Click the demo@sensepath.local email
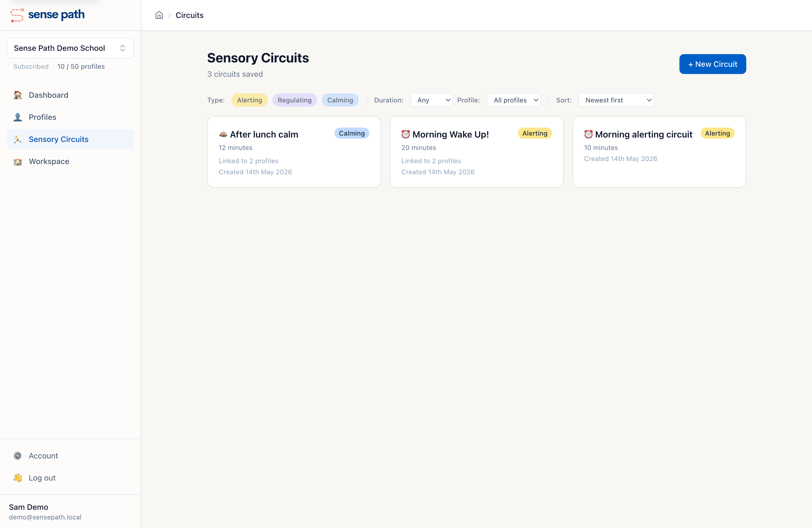 pyautogui.click(x=45, y=517)
